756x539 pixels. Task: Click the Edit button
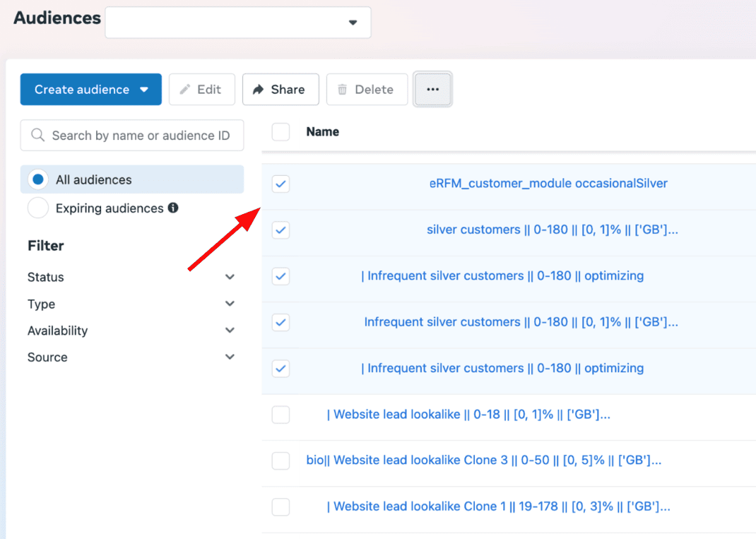click(x=202, y=89)
